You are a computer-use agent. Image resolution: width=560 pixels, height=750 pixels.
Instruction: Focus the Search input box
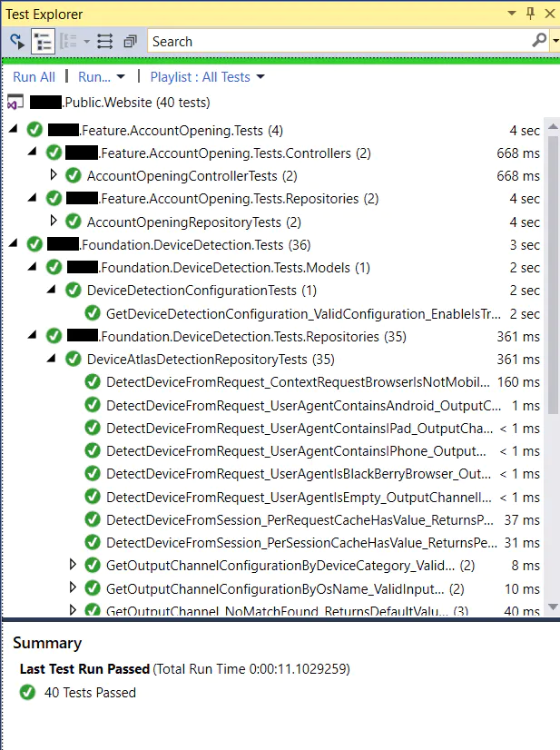click(x=339, y=42)
